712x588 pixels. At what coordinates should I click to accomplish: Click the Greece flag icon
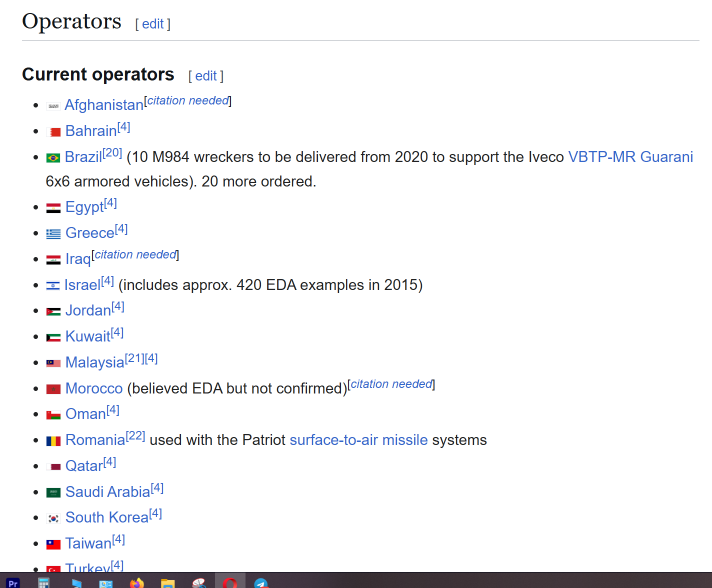[53, 234]
